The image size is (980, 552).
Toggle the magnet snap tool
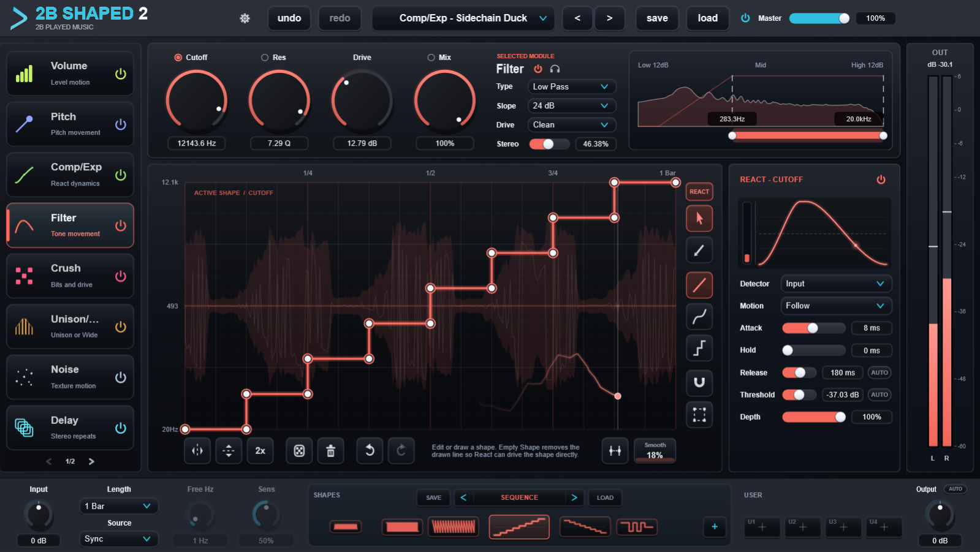click(x=699, y=382)
